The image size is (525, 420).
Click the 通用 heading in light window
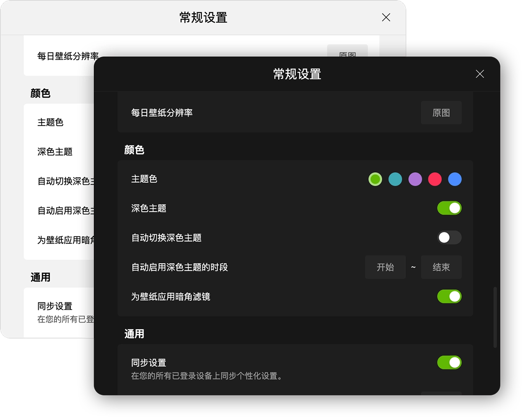40,277
